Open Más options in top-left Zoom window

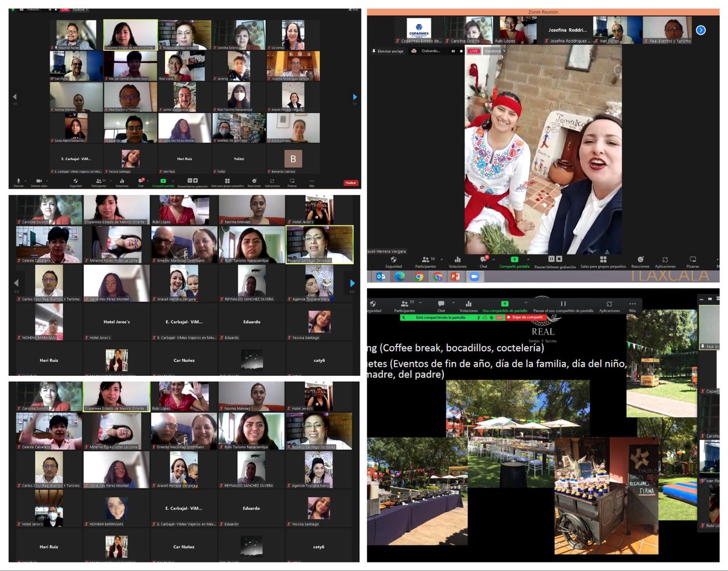click(311, 182)
